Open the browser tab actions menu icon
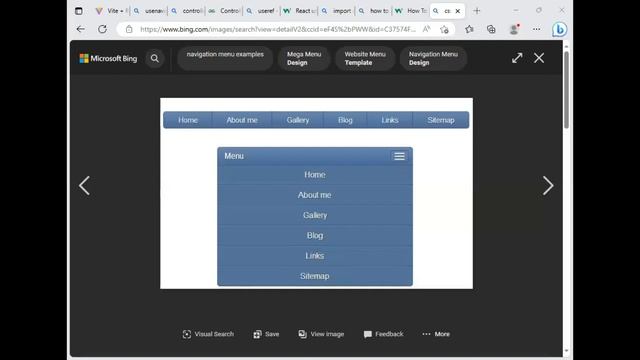Viewport: 640px width, 360px height. 79,11
